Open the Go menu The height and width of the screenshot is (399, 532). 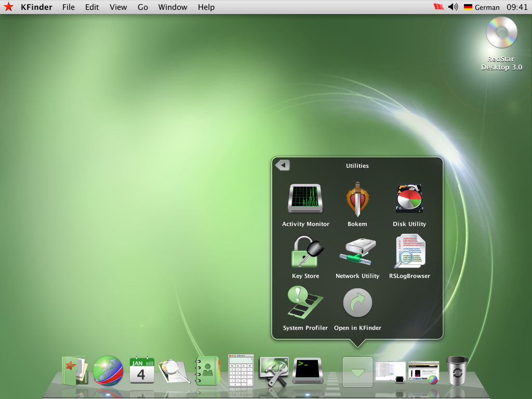142,7
